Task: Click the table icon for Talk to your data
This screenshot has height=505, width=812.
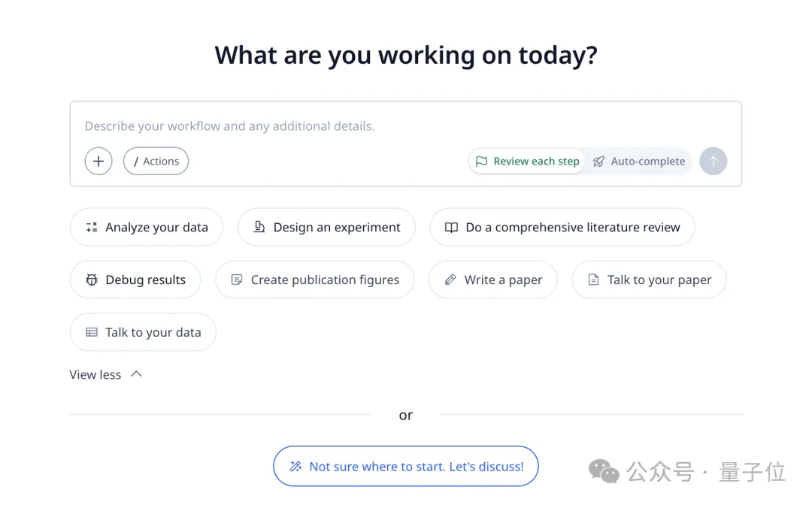Action: (92, 332)
